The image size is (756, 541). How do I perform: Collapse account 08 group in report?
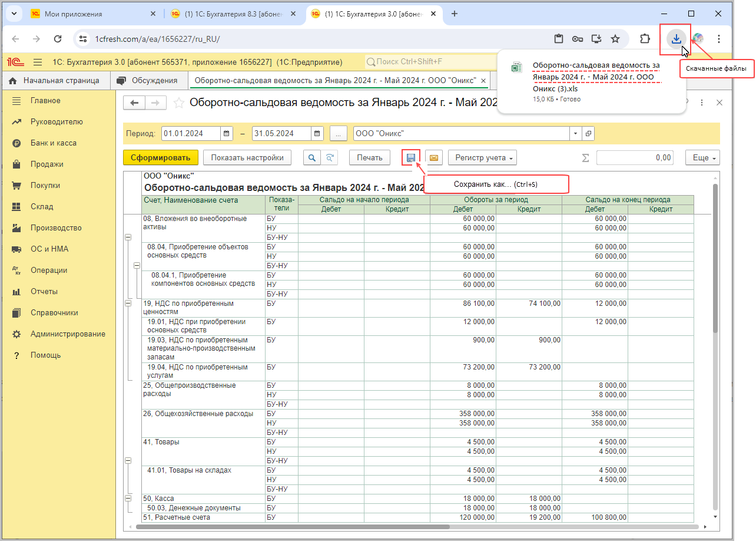tap(128, 237)
